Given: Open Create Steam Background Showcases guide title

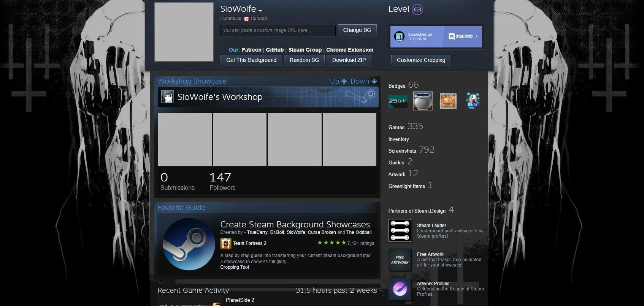Looking at the screenshot, I should 295,224.
